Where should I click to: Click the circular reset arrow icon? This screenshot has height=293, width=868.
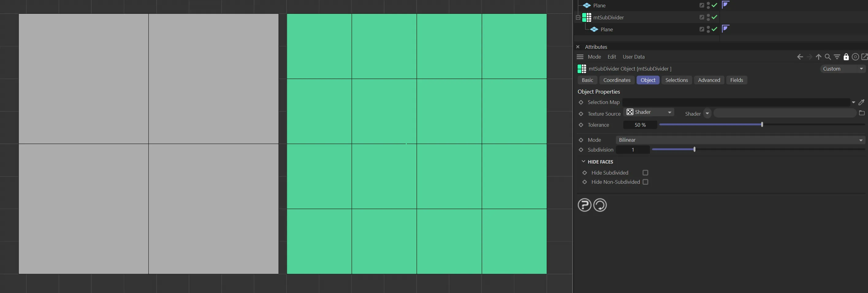point(600,205)
